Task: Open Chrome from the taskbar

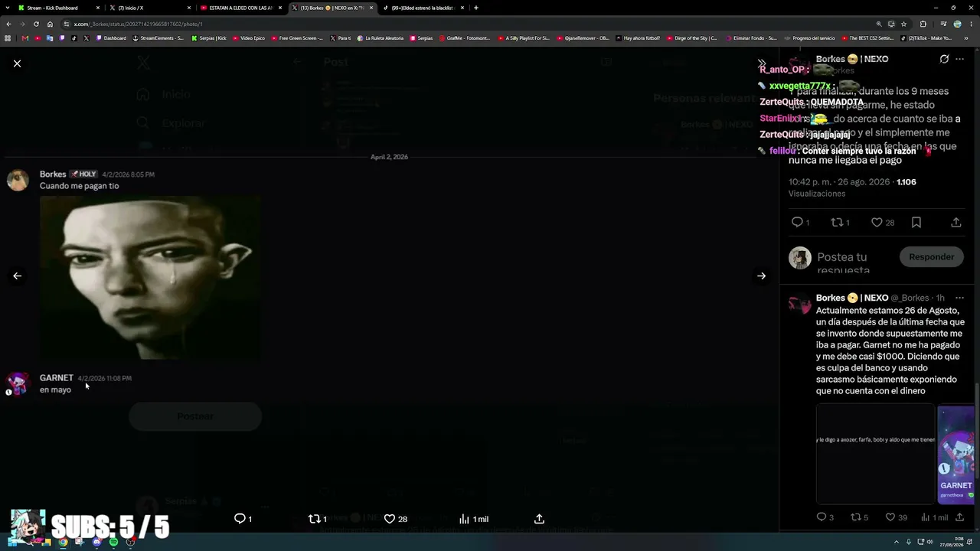Action: (x=63, y=542)
